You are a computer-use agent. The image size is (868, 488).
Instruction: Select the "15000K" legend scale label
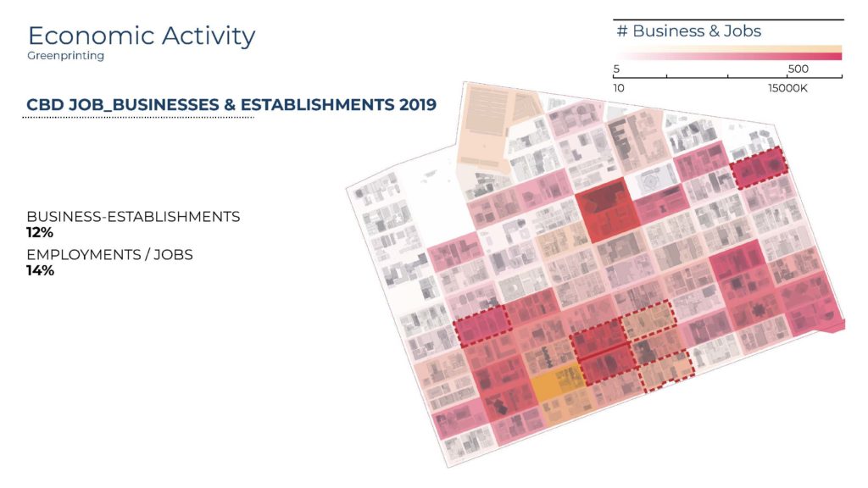coord(787,88)
